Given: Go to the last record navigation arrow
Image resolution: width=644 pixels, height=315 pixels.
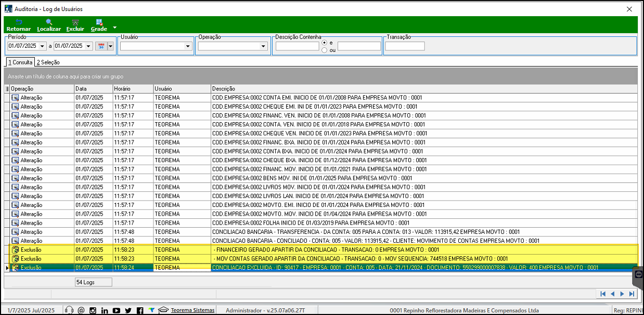Looking at the screenshot, I should pyautogui.click(x=632, y=294).
